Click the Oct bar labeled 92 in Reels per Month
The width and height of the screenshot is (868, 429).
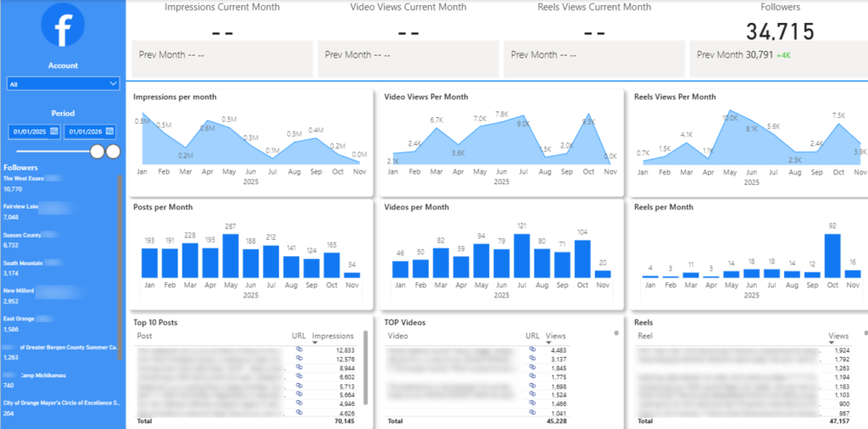pos(832,256)
